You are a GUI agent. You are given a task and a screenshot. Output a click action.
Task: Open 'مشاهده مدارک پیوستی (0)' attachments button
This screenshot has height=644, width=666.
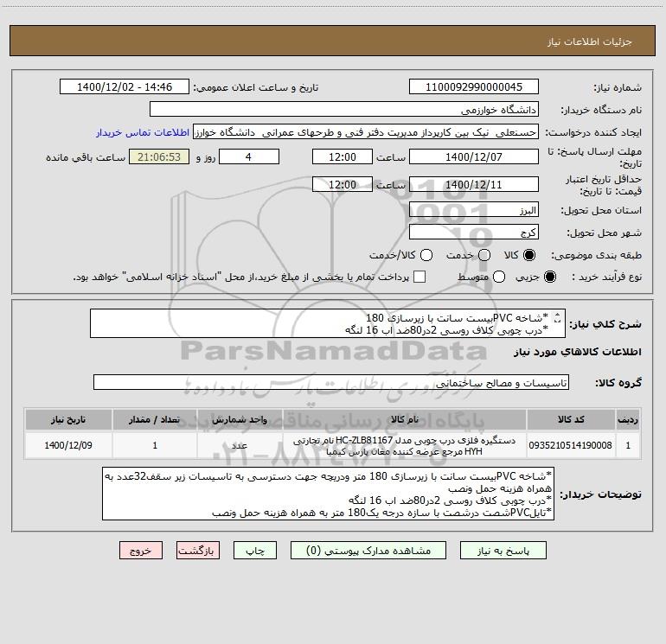[x=368, y=551]
